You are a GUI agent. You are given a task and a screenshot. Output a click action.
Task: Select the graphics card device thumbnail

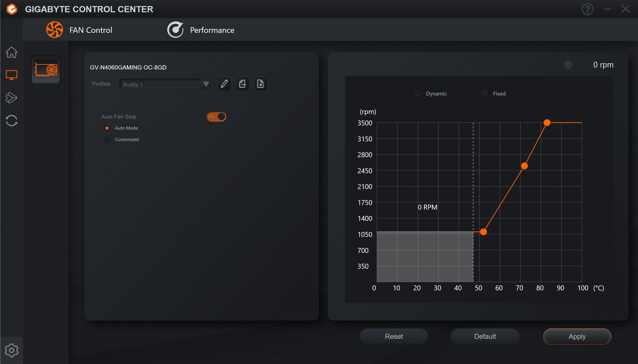tap(46, 70)
